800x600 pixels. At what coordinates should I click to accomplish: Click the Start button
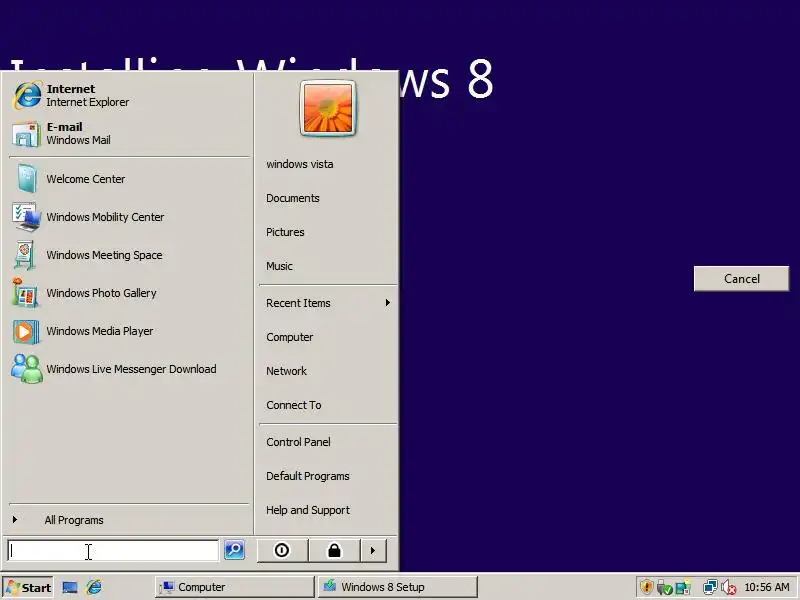pos(29,587)
